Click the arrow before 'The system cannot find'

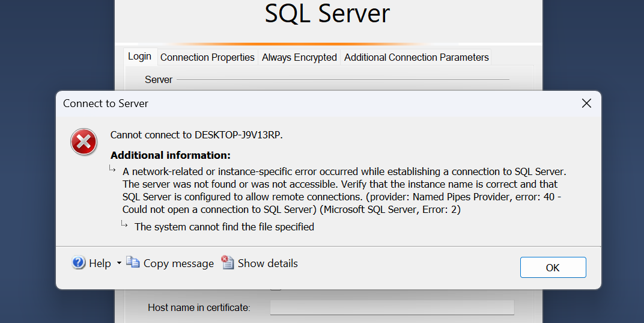point(124,224)
